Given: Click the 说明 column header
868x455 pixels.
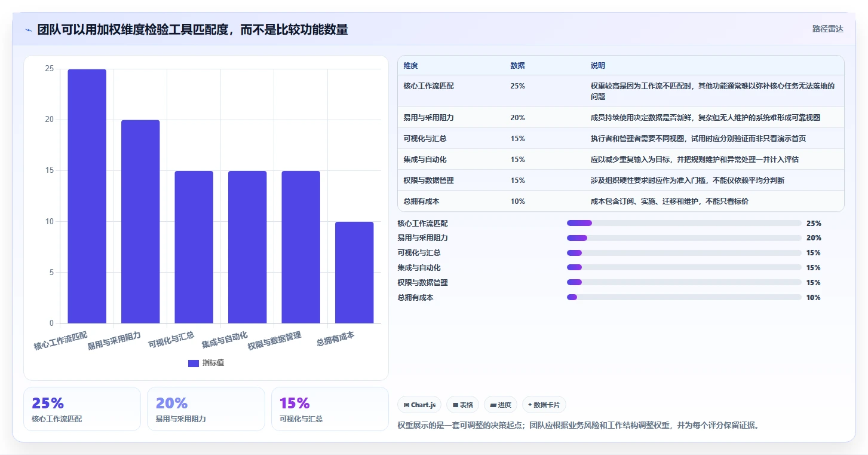Looking at the screenshot, I should pyautogui.click(x=598, y=65).
